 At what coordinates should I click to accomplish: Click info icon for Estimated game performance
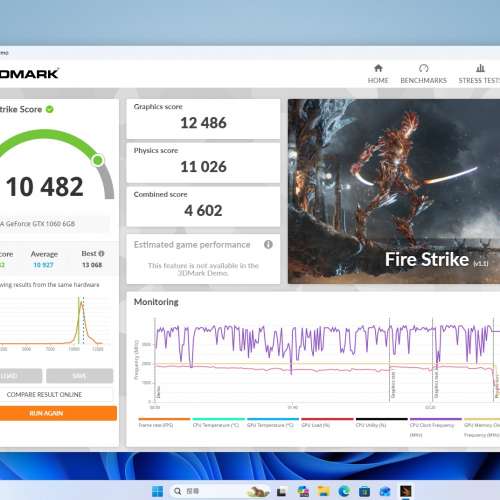268,244
